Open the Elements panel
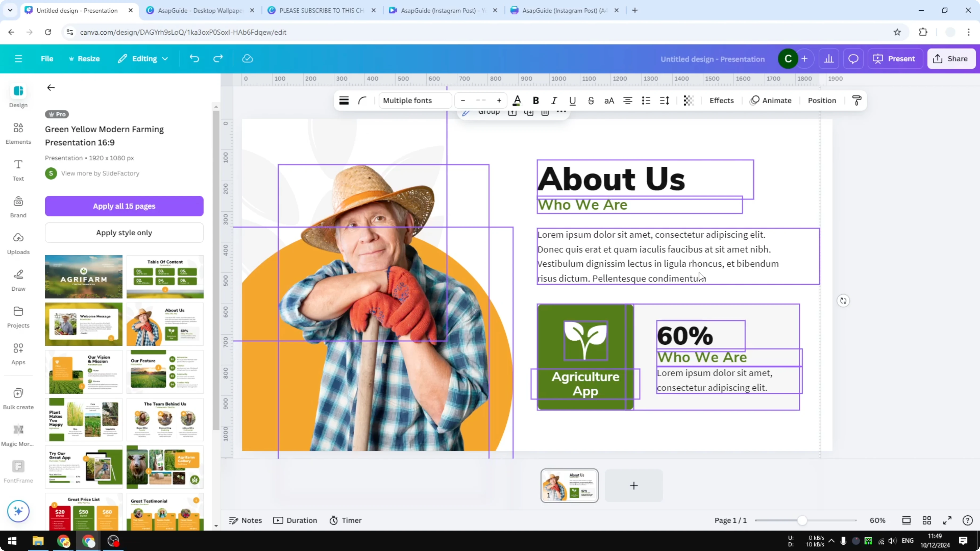This screenshot has width=980, height=551. 18,133
